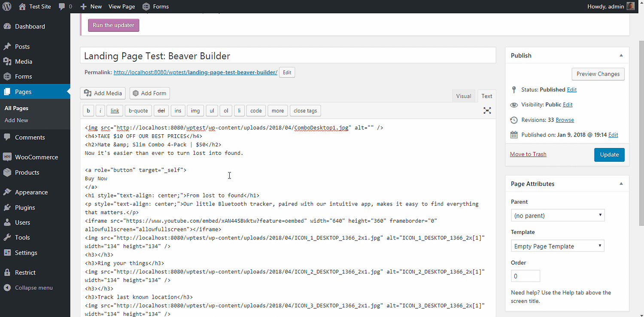644x317 pixels.
Task: Click the Tools wrench icon
Action: click(7, 237)
